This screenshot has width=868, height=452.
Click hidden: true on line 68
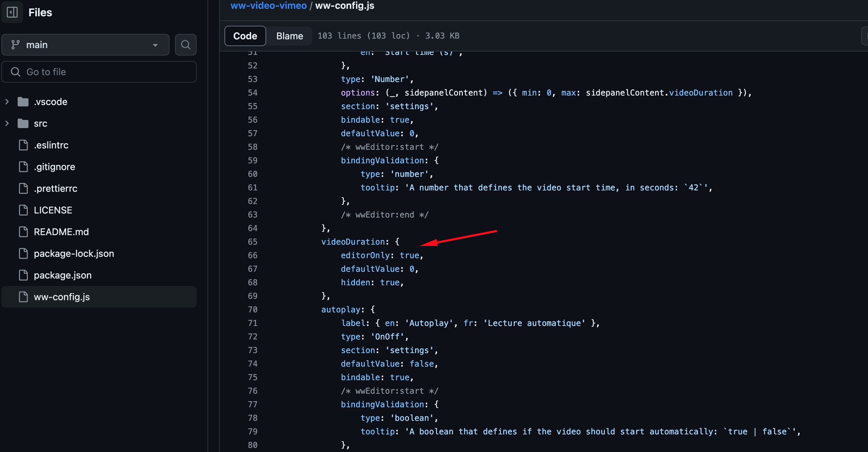click(x=370, y=283)
